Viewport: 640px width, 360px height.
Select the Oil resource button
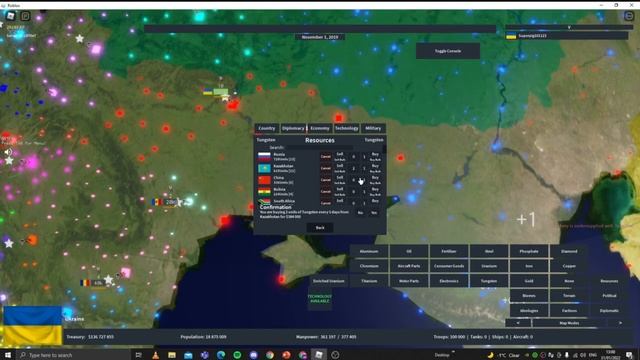[x=409, y=251]
